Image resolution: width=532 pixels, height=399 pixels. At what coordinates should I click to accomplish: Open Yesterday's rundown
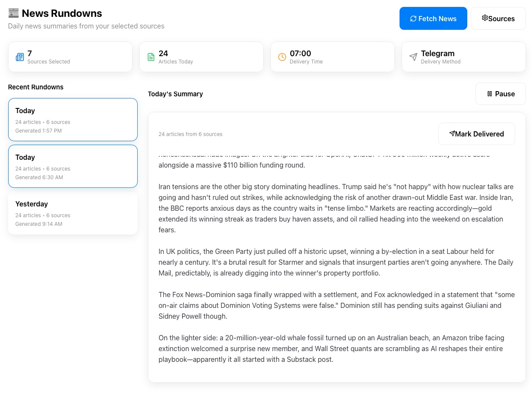click(x=72, y=213)
